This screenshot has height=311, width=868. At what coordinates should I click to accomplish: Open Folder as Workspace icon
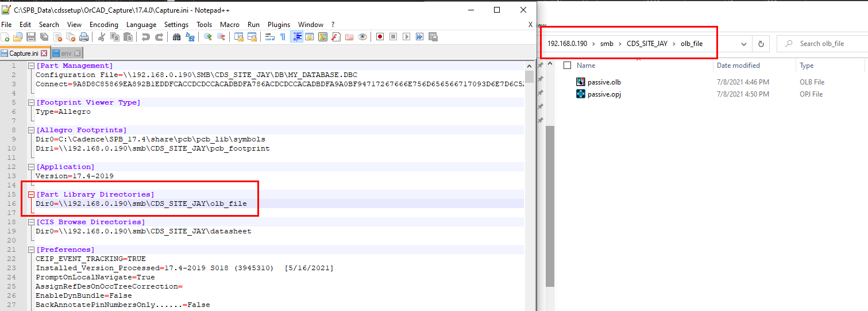(x=349, y=37)
